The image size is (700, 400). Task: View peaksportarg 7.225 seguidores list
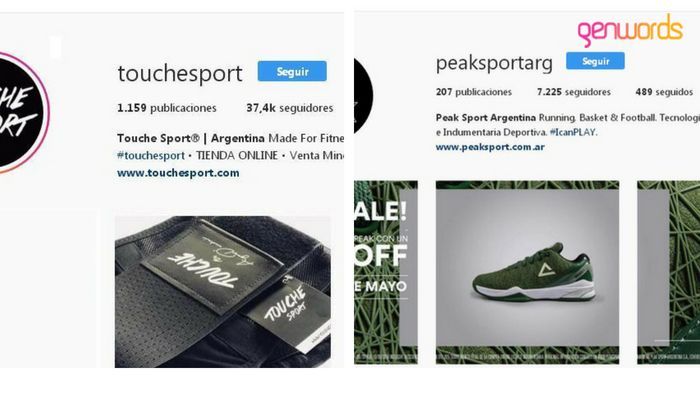pos(574,92)
